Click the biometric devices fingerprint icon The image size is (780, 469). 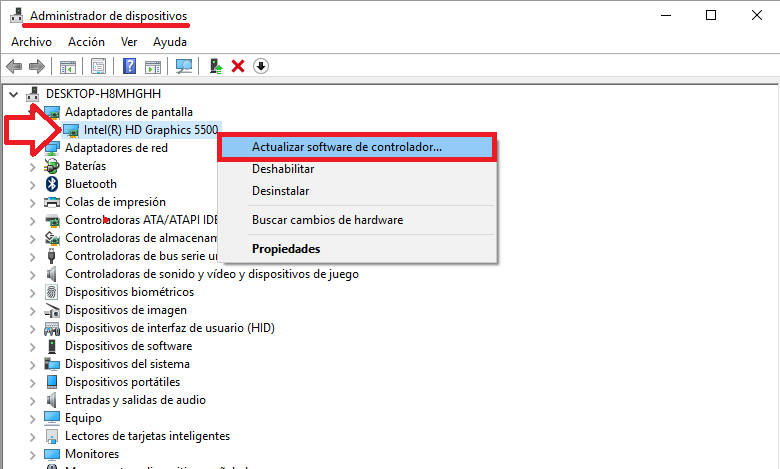point(51,292)
